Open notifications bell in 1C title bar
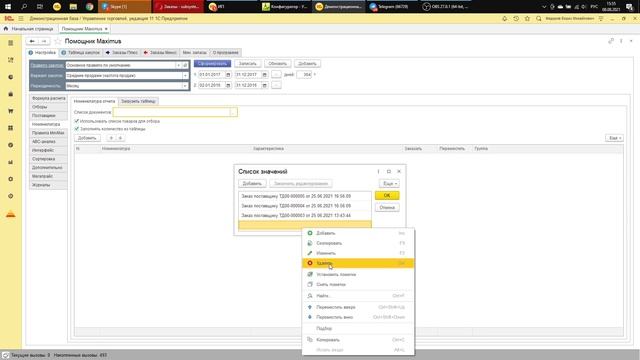Screen dimensions: 640x360 tap(504, 18)
